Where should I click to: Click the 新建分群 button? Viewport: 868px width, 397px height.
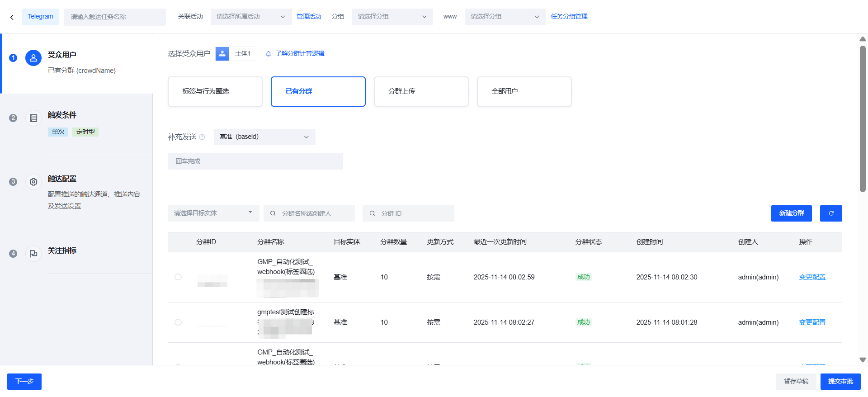pos(791,213)
